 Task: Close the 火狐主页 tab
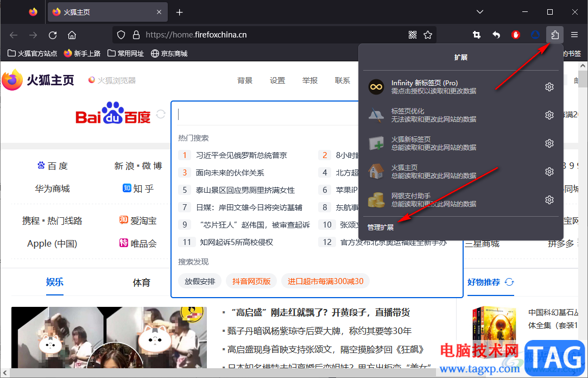159,12
